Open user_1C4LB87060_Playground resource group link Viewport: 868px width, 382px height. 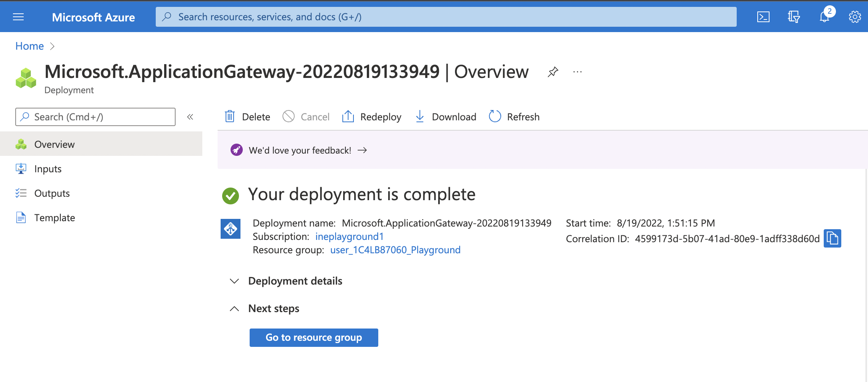click(x=395, y=250)
